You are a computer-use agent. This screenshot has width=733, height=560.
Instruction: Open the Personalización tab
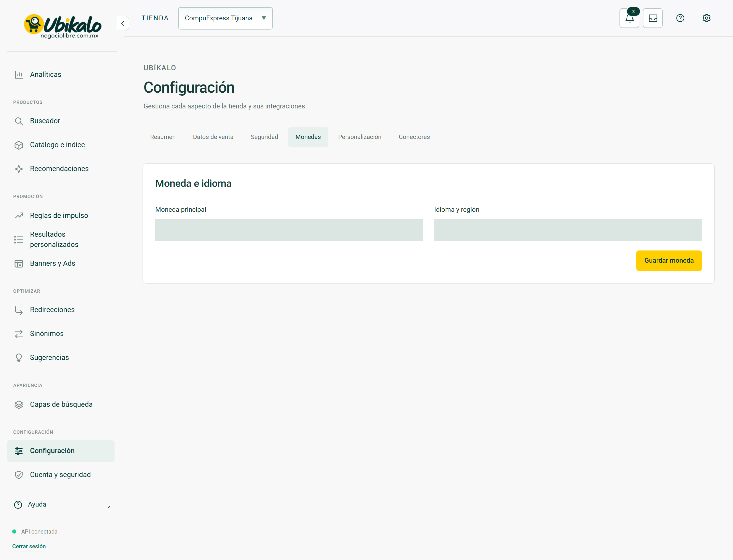360,137
